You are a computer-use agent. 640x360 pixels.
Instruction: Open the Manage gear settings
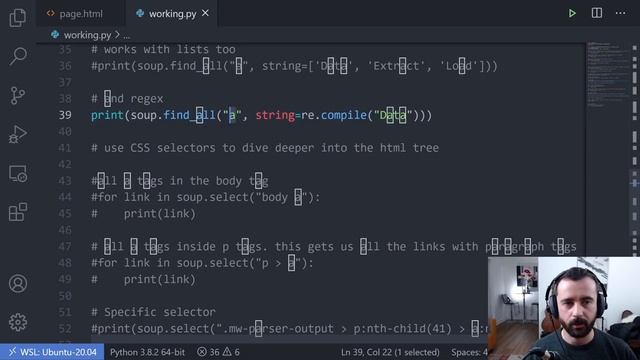point(18,322)
